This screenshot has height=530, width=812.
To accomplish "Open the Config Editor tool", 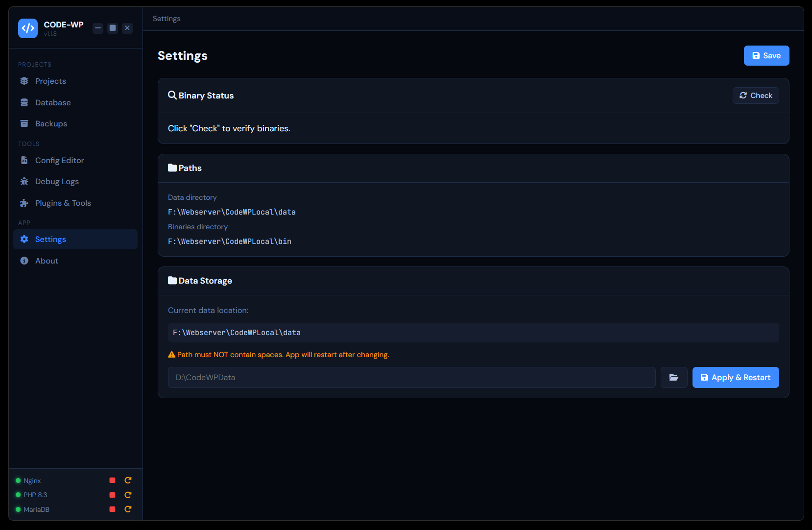I will [59, 161].
